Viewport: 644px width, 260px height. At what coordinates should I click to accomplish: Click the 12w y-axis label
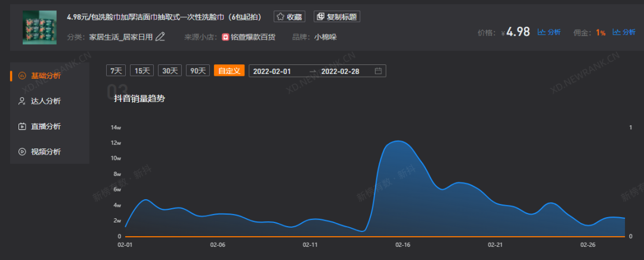pyautogui.click(x=116, y=143)
